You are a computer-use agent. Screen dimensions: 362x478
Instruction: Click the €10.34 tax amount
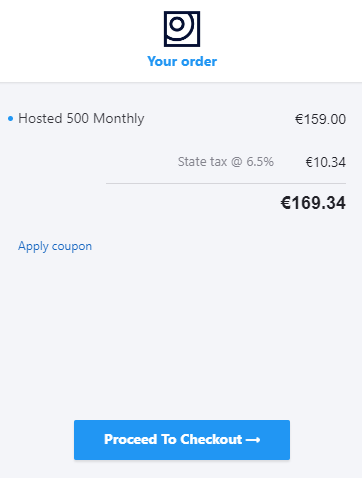(x=326, y=162)
